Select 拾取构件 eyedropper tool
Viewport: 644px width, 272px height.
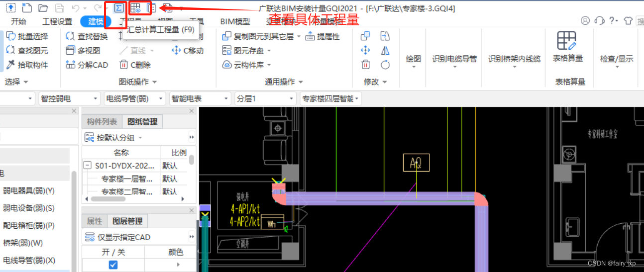click(x=27, y=65)
